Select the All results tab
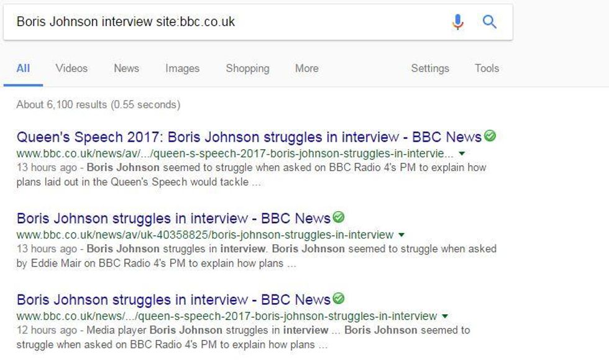The width and height of the screenshot is (609, 364). (x=23, y=68)
